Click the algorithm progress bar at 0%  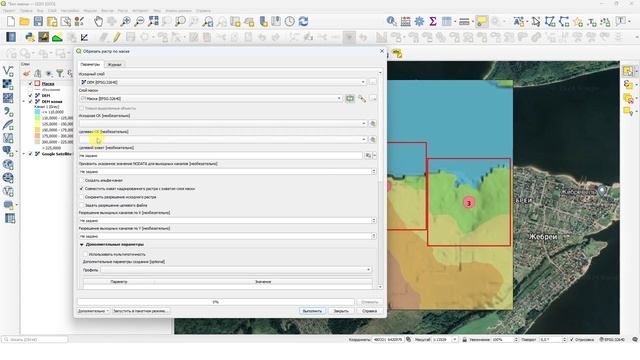[216, 302]
